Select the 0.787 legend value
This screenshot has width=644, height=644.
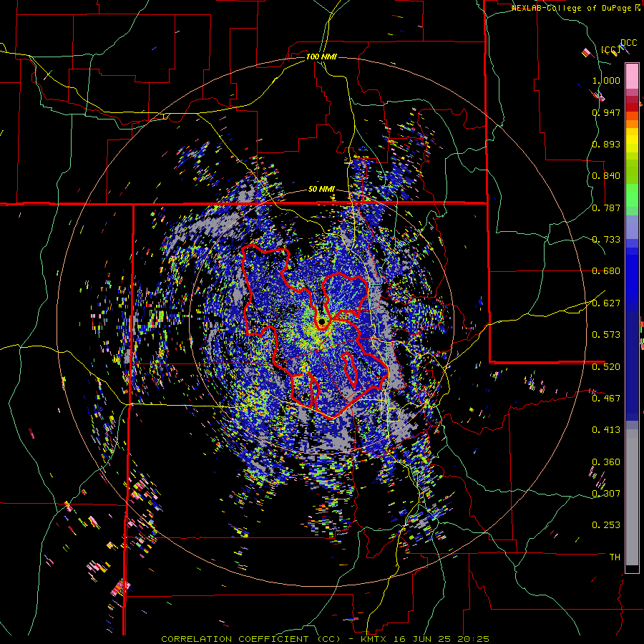pos(606,208)
